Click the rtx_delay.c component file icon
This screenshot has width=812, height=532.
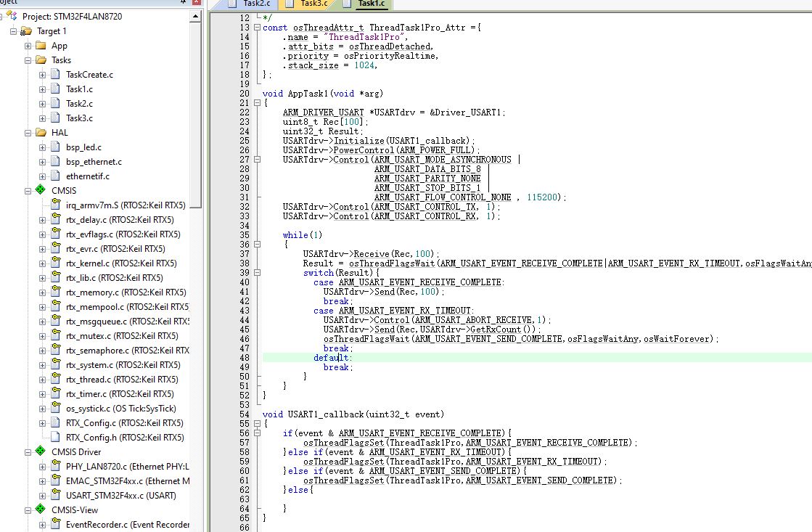pyautogui.click(x=55, y=218)
